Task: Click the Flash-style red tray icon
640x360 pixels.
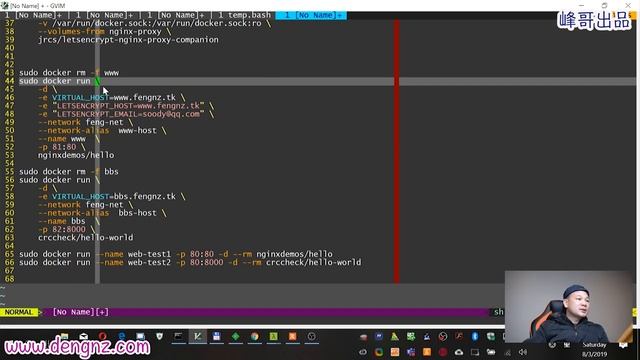Action: 459,336
